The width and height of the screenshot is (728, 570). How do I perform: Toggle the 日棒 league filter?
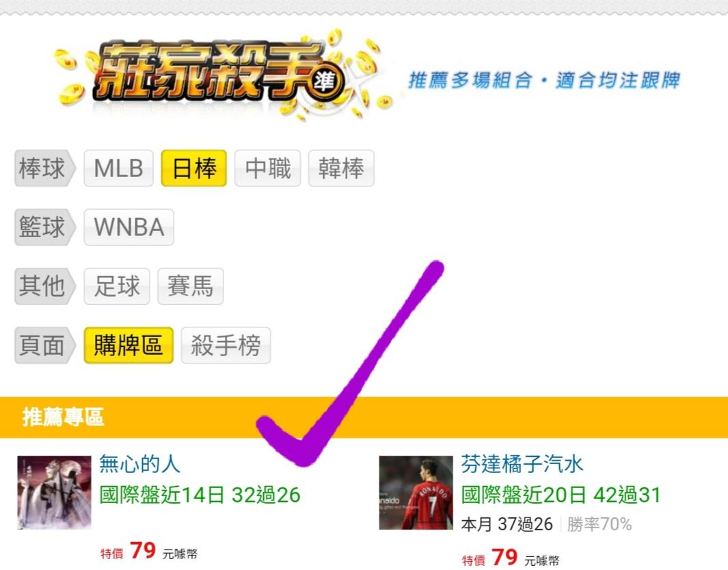[193, 168]
